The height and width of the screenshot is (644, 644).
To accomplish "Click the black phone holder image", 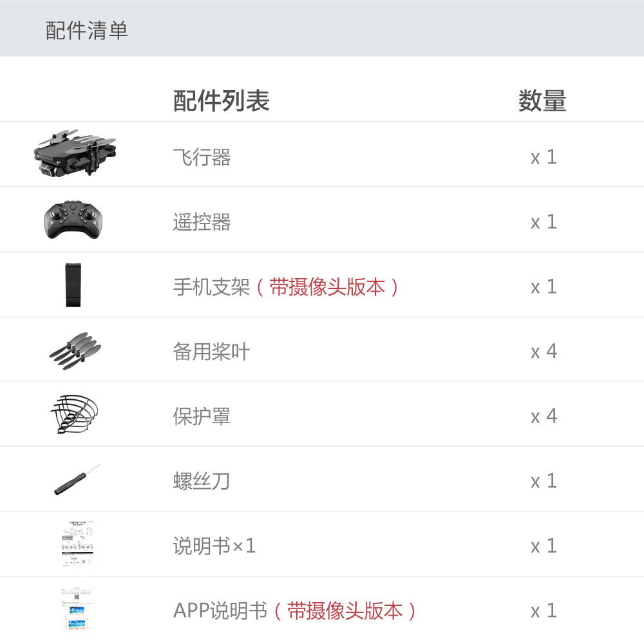I will click(x=73, y=285).
